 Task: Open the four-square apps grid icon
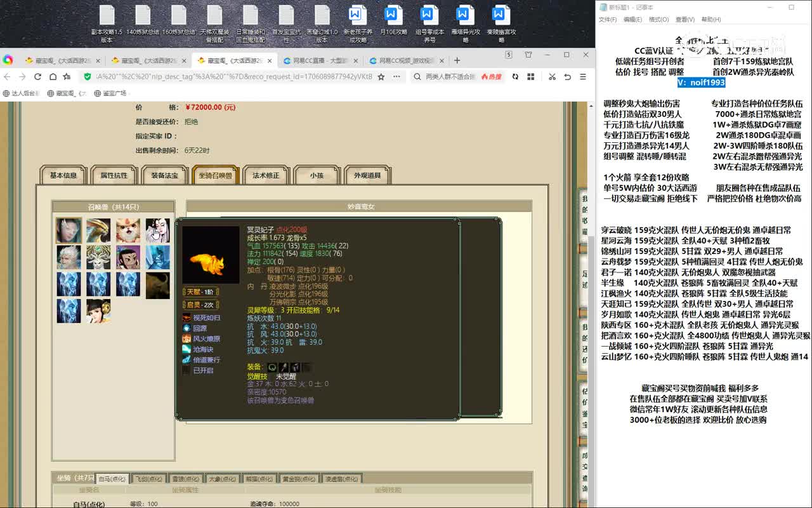(532, 77)
